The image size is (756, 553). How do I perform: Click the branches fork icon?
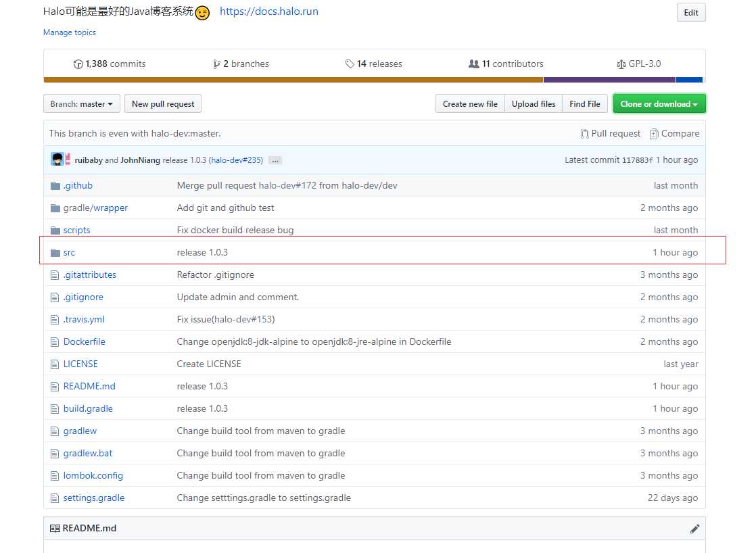[x=216, y=64]
